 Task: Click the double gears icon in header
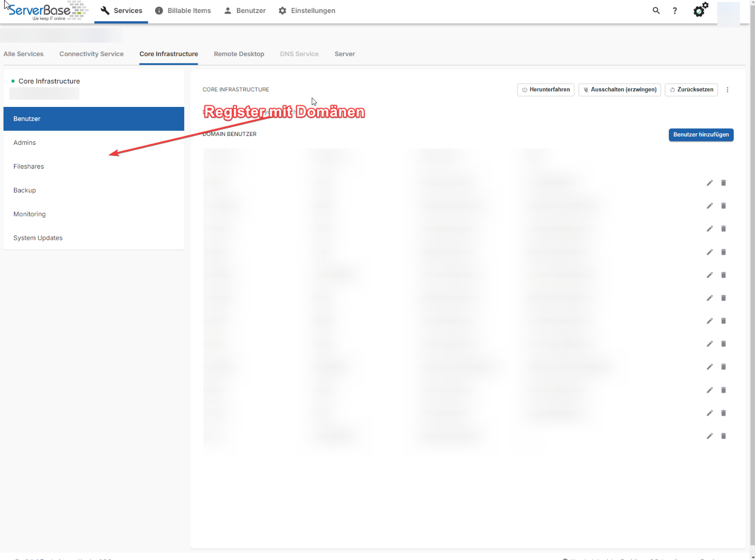[x=701, y=10]
